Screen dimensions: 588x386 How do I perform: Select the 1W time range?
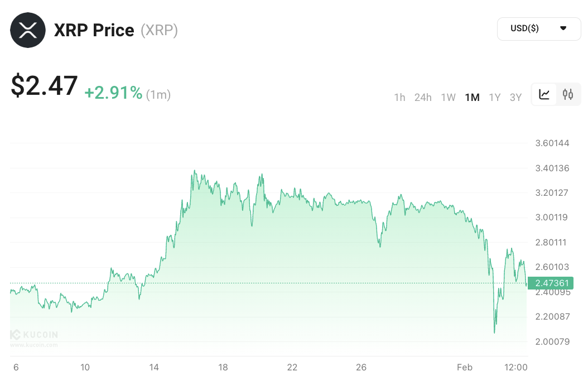(449, 98)
